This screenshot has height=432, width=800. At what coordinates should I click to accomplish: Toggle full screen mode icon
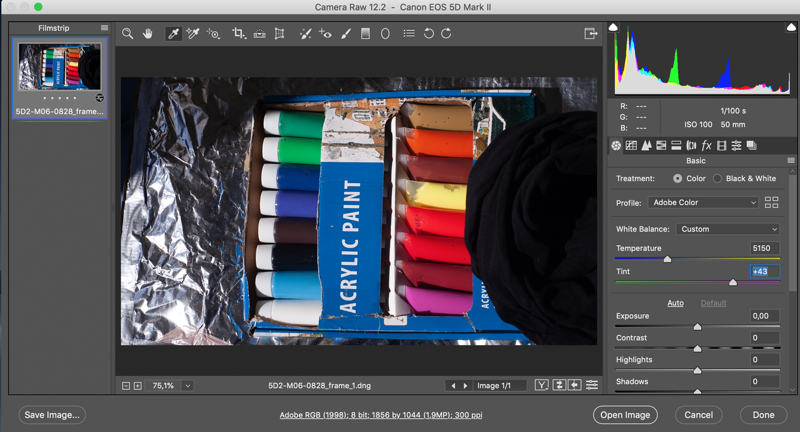(590, 34)
